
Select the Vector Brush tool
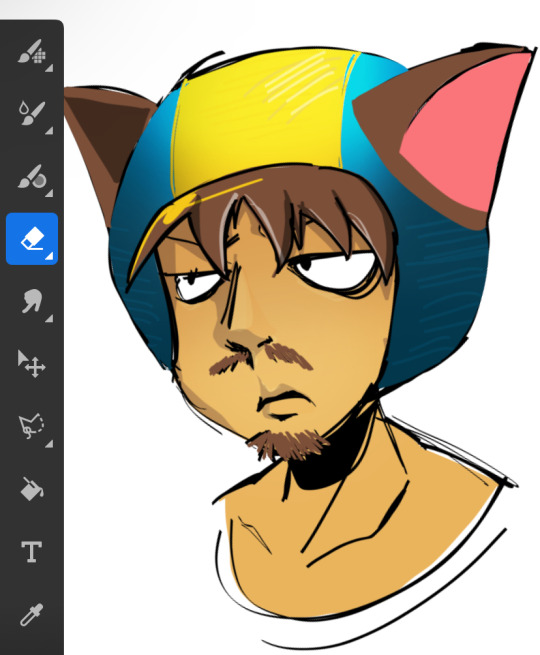[32, 177]
